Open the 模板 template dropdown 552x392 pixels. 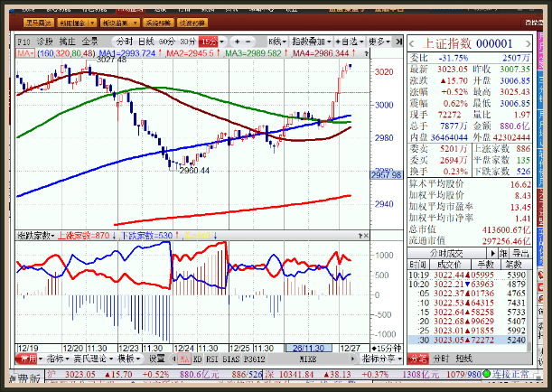click(129, 359)
